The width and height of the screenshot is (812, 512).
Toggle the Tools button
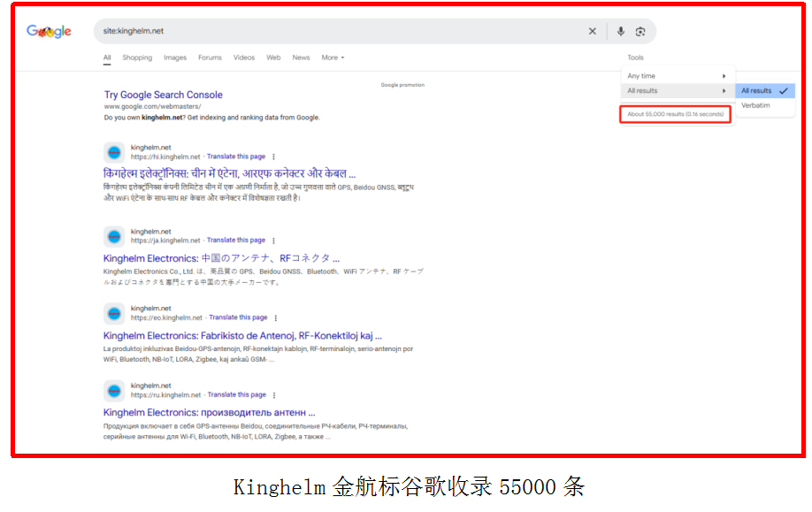pos(635,57)
